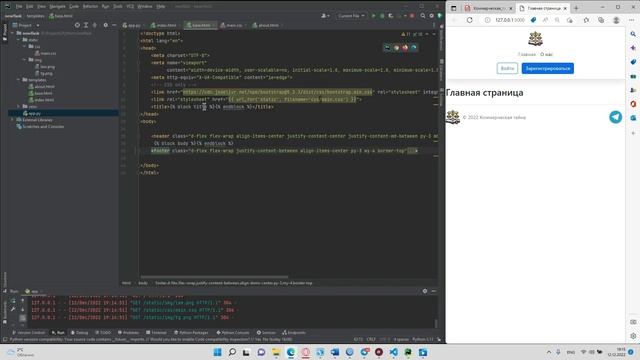Open IDE settings gear in top toolbar
This screenshot has height=360, width=640.
pos(431,16)
